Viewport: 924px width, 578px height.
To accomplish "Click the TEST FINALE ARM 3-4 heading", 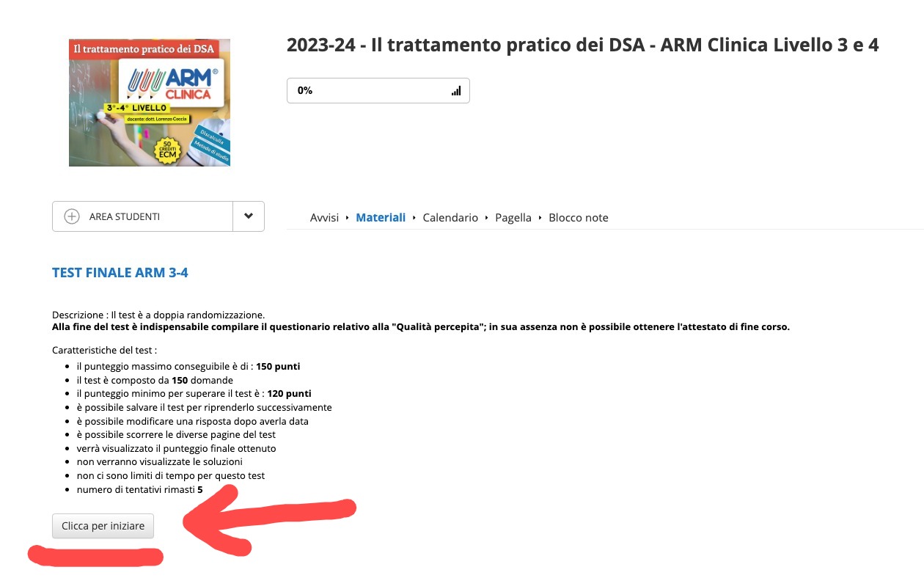I will 120,273.
